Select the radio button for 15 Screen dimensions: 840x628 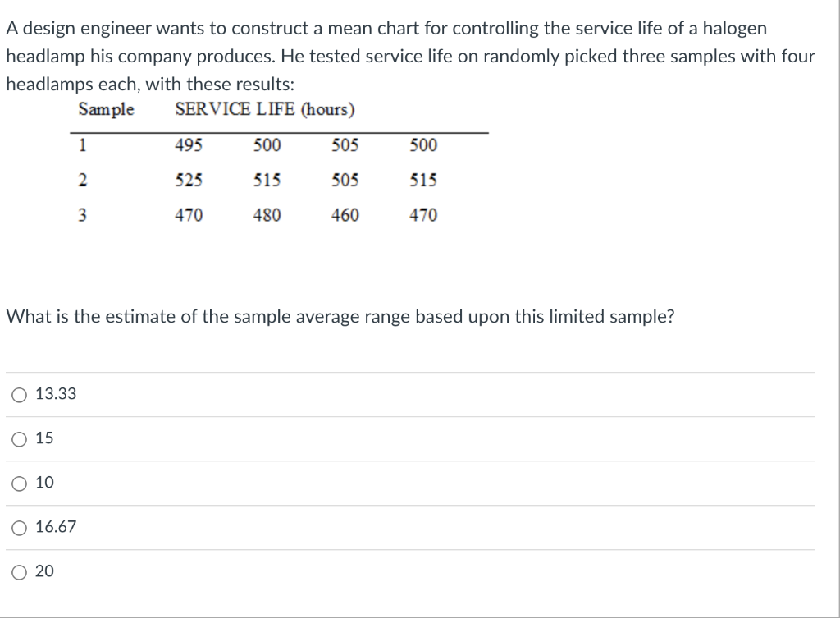[x=18, y=439]
